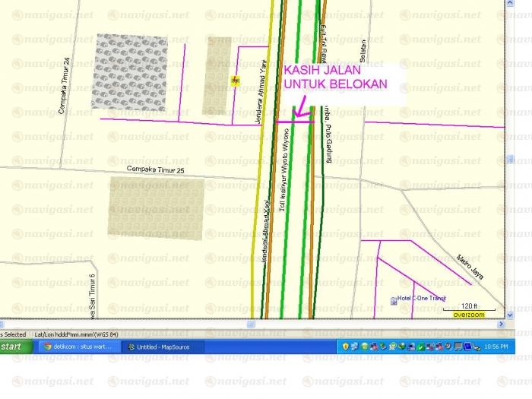Click the yellow waypoint marker on the map

tap(236, 80)
